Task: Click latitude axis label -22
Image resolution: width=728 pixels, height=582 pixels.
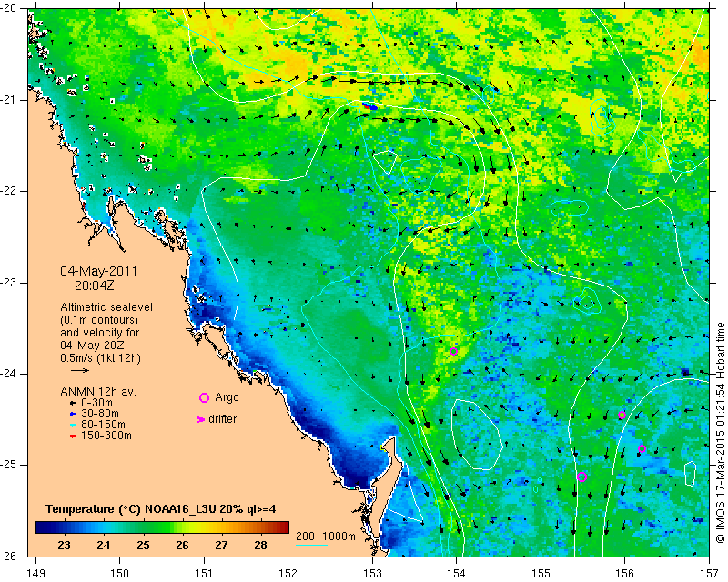Action: click(x=9, y=191)
